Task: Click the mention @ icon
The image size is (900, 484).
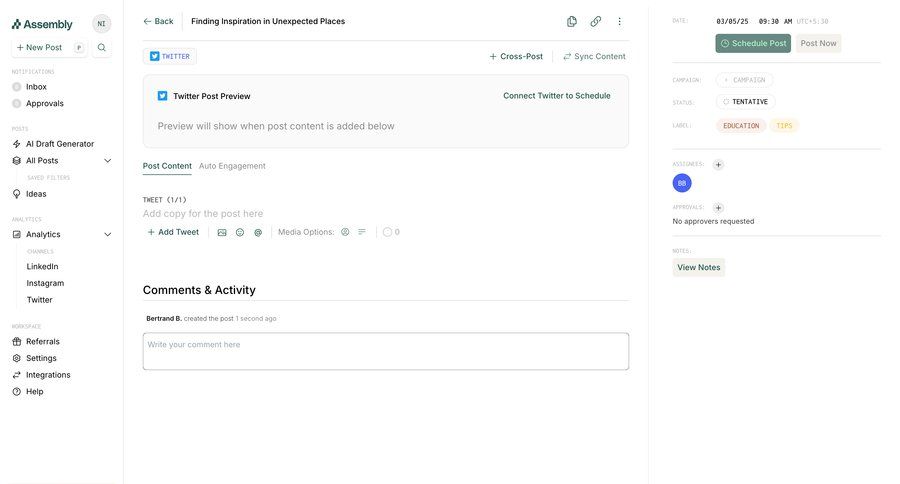Action: 258,233
